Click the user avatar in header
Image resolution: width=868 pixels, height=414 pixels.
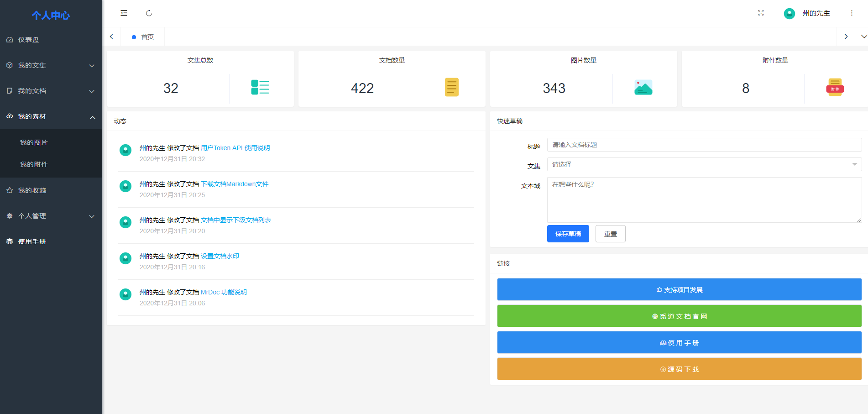[x=790, y=14]
